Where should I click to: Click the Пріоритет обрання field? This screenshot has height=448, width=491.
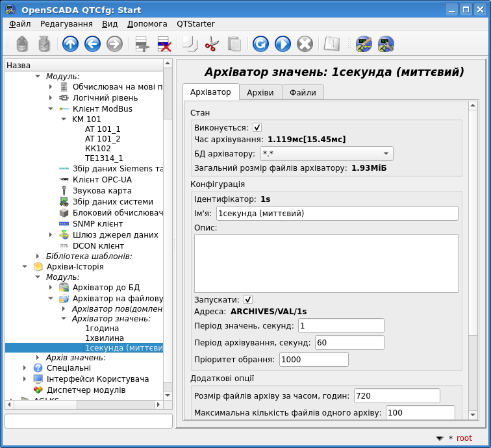[314, 360]
